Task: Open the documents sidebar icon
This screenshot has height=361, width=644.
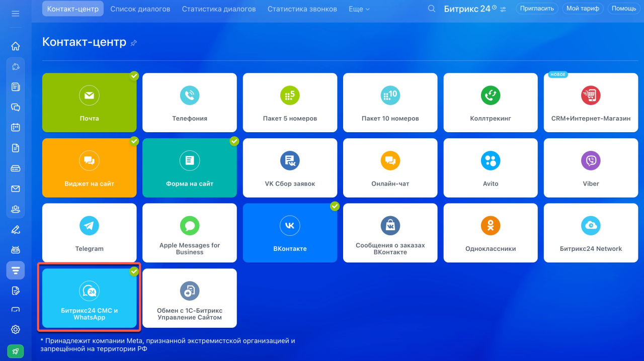Action: point(16,148)
